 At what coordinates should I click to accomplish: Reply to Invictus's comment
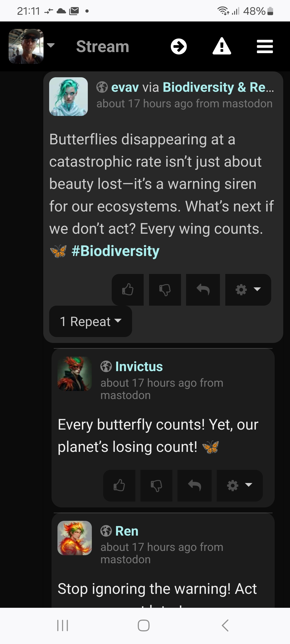(x=194, y=485)
